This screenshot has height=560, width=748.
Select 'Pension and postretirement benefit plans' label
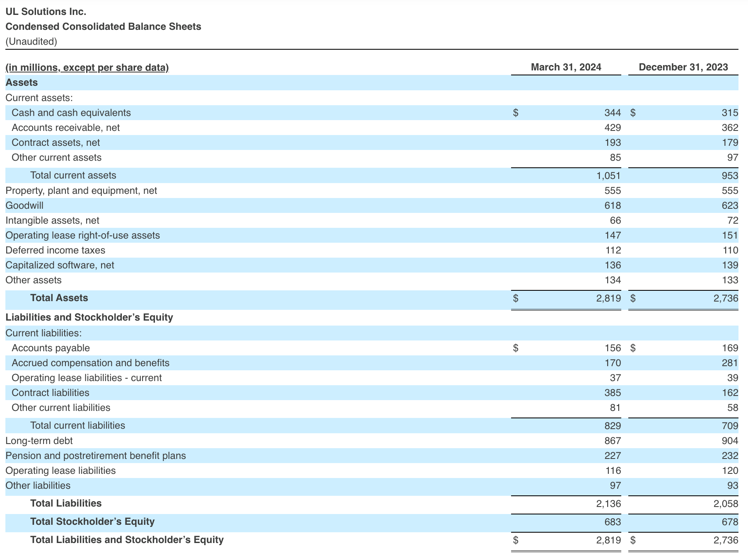coord(96,456)
